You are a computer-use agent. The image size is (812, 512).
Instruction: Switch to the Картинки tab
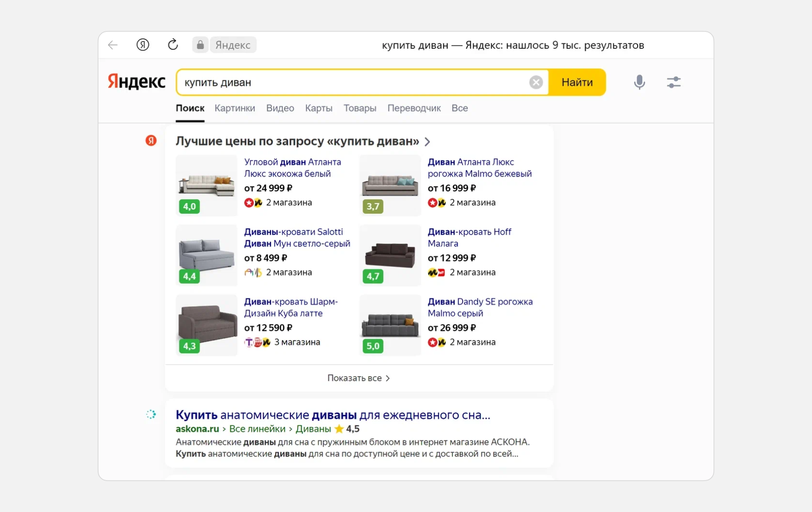tap(235, 108)
